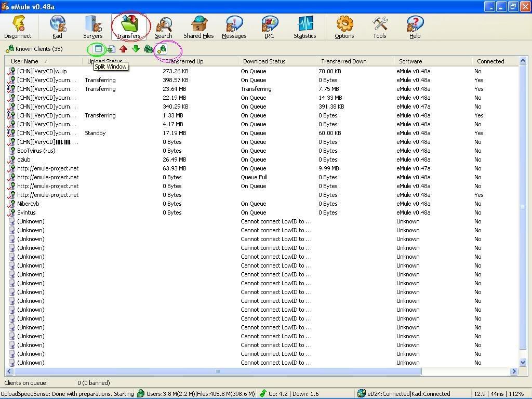The image size is (532, 399).
Task: Show the Statistics window
Action: tap(304, 27)
